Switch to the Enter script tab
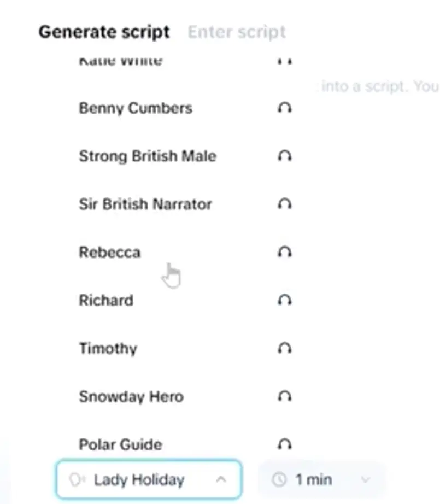Screen dimensions: 440x504 coord(237,32)
